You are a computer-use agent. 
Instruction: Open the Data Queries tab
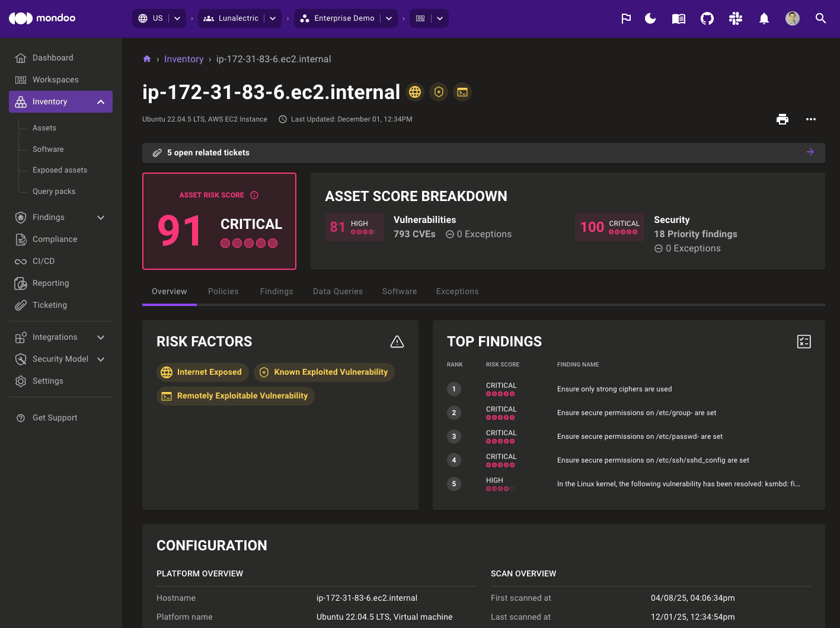coord(338,291)
